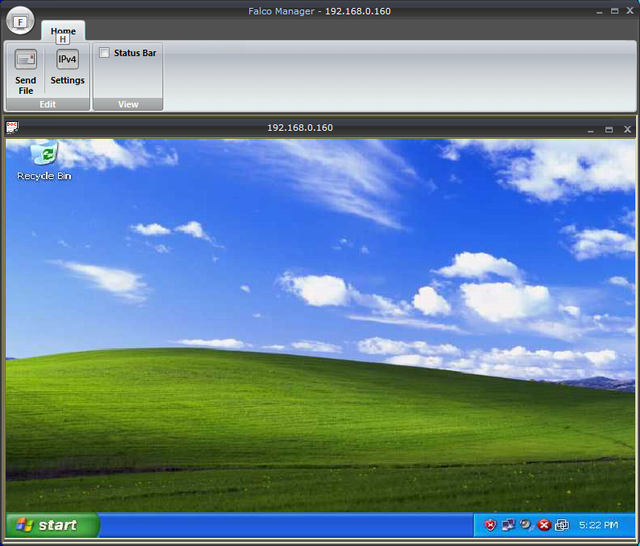Open the Falco Manager application orb menu

(x=20, y=21)
